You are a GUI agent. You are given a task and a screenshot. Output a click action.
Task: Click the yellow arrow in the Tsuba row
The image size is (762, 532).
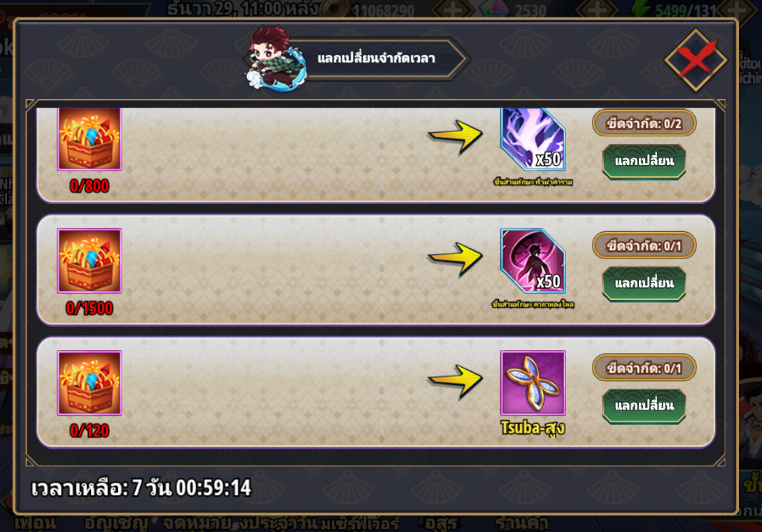coord(456,382)
